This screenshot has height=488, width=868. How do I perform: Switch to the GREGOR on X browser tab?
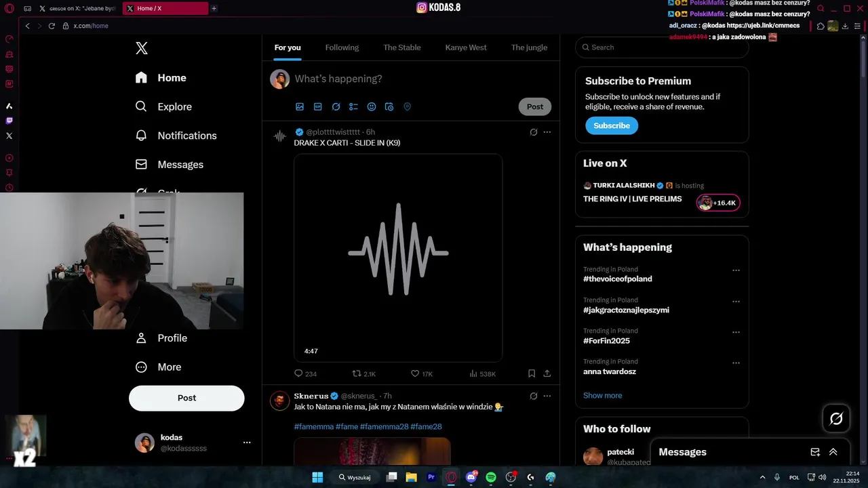coord(77,9)
